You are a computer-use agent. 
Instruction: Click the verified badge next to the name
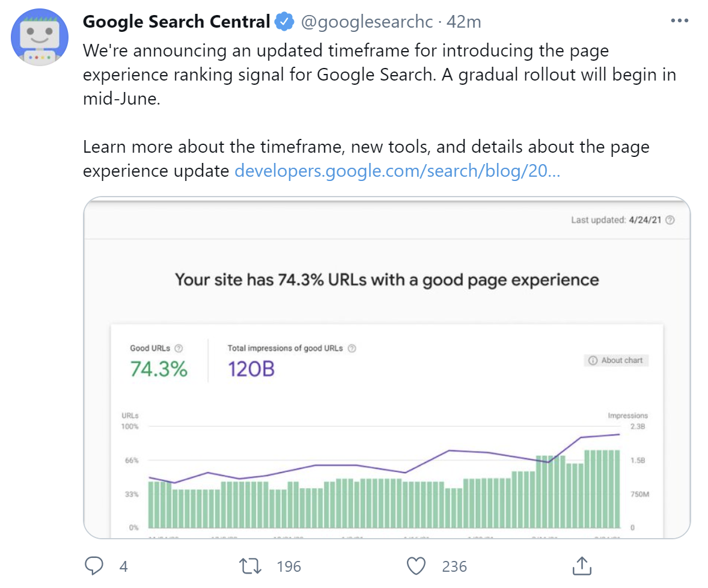pos(285,20)
